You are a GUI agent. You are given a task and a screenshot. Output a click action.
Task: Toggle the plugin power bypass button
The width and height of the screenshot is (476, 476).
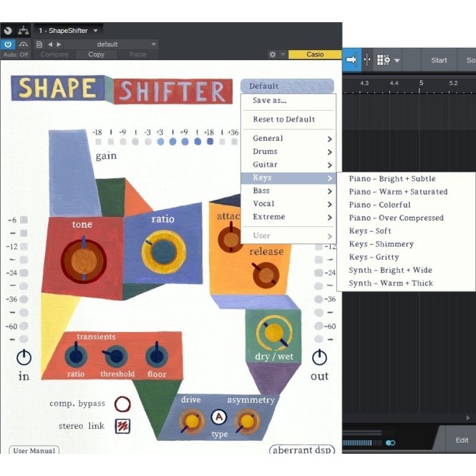click(x=8, y=44)
